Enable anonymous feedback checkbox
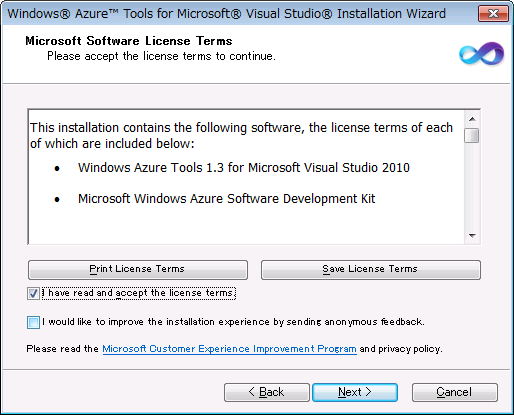The width and height of the screenshot is (514, 415). click(x=33, y=322)
